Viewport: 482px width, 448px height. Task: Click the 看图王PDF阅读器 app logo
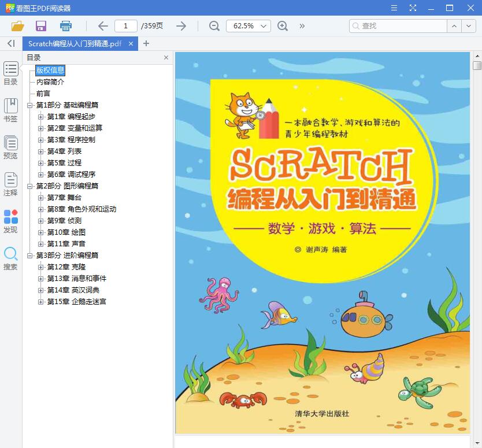pos(10,8)
